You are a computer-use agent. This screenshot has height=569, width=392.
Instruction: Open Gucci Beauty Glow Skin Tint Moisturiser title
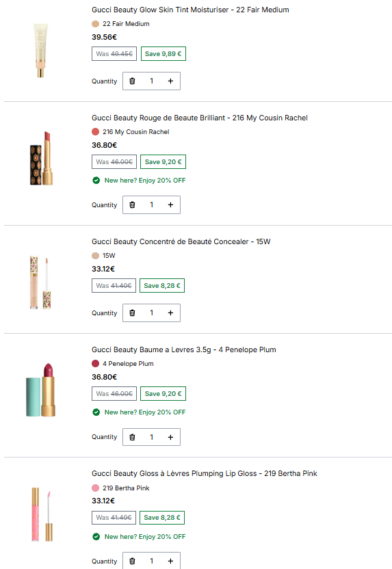[x=190, y=10]
